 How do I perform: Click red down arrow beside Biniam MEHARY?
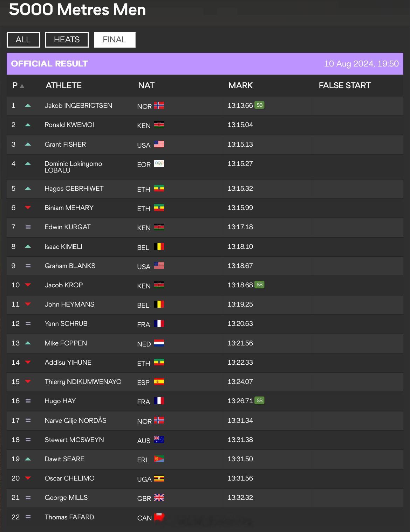click(28, 208)
